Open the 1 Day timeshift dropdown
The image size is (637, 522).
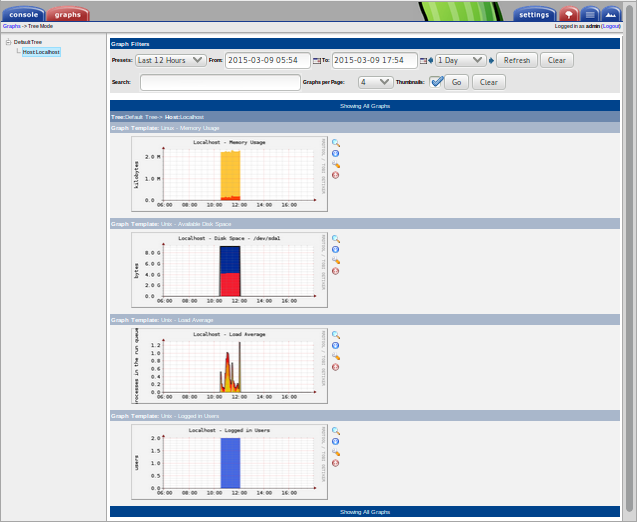click(x=460, y=61)
